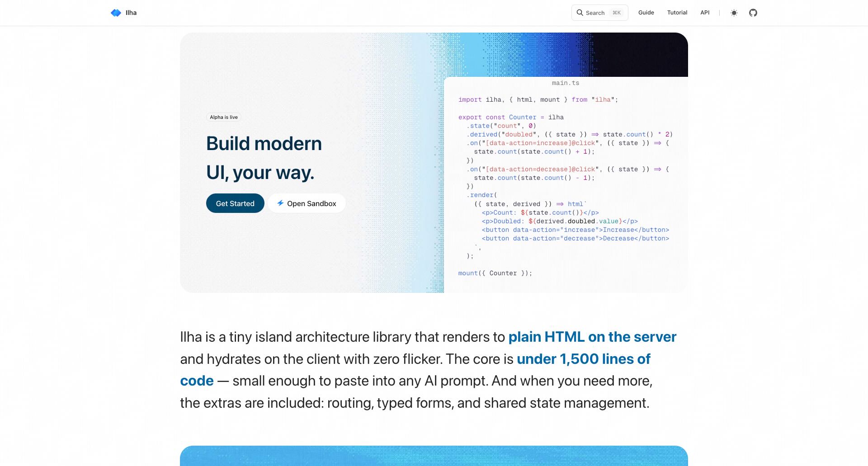The width and height of the screenshot is (868, 466).
Task: Click the lightning bolt sandbox icon
Action: [x=280, y=203]
